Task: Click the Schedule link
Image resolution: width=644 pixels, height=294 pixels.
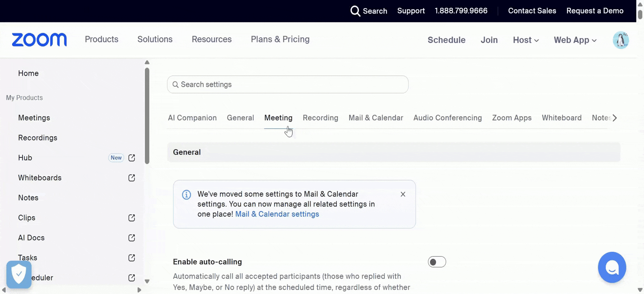Action: tap(446, 40)
